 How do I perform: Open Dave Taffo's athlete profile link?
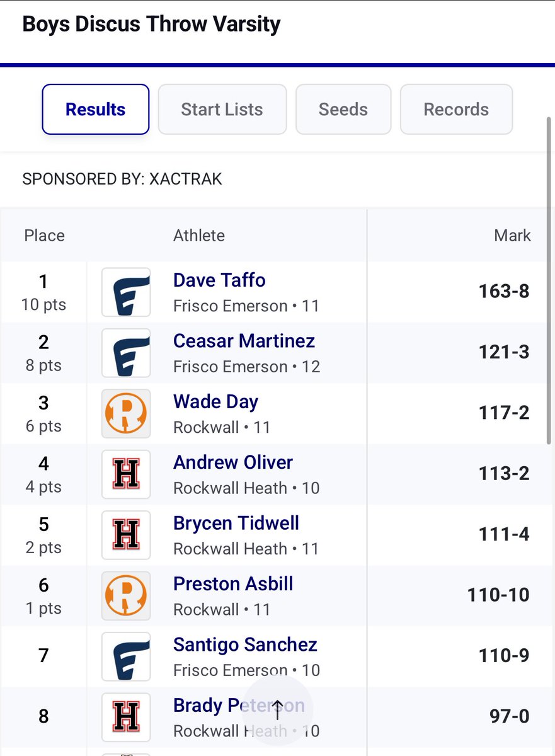(219, 280)
